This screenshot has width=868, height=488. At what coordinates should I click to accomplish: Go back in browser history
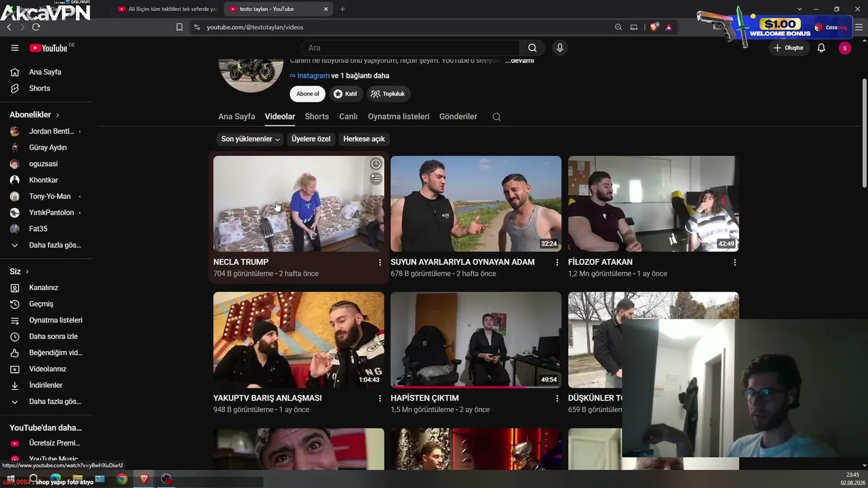(9, 27)
